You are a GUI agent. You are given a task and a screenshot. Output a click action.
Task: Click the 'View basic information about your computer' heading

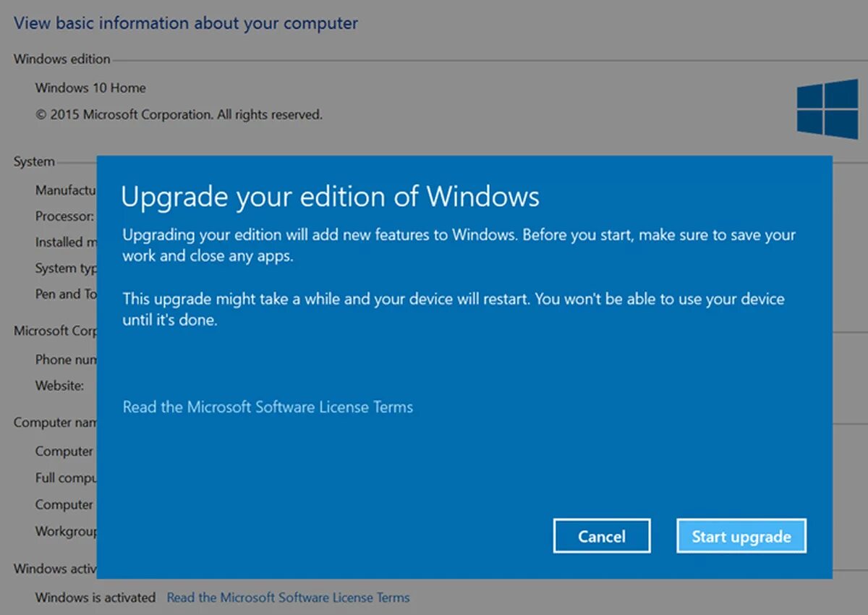click(185, 22)
